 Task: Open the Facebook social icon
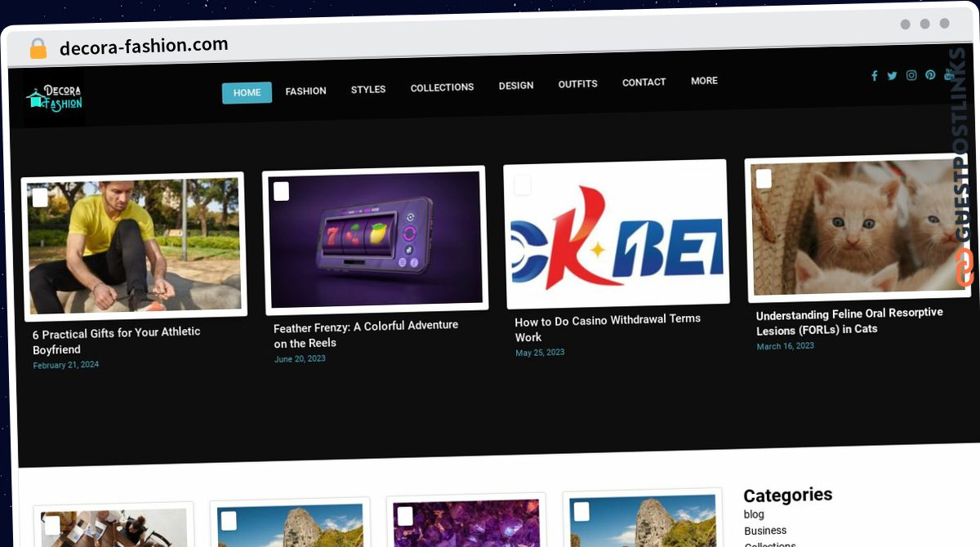(874, 76)
